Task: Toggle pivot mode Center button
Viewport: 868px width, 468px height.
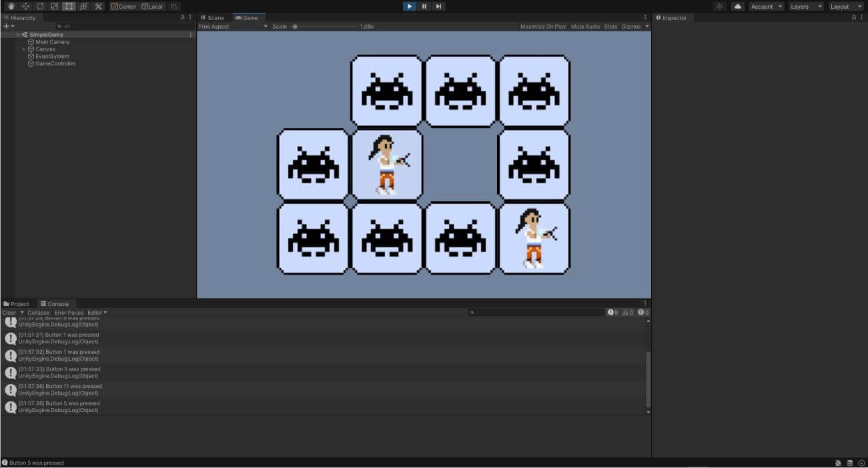Action: [123, 6]
